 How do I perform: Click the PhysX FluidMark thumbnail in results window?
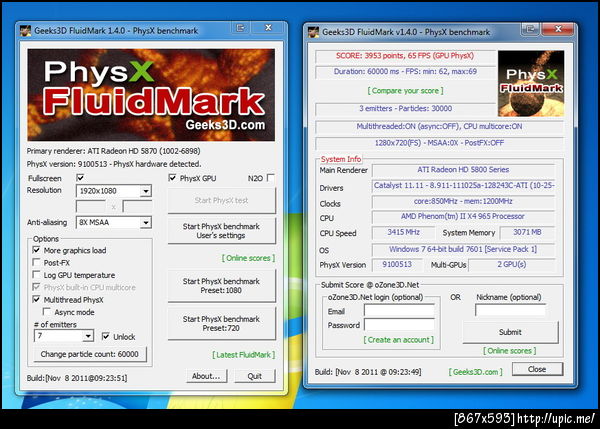(x=531, y=83)
